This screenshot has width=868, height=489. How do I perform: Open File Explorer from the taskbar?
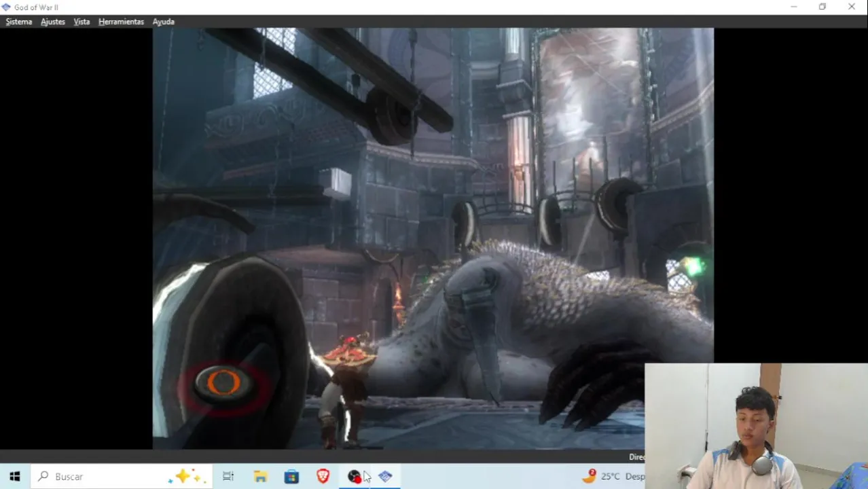click(x=260, y=477)
